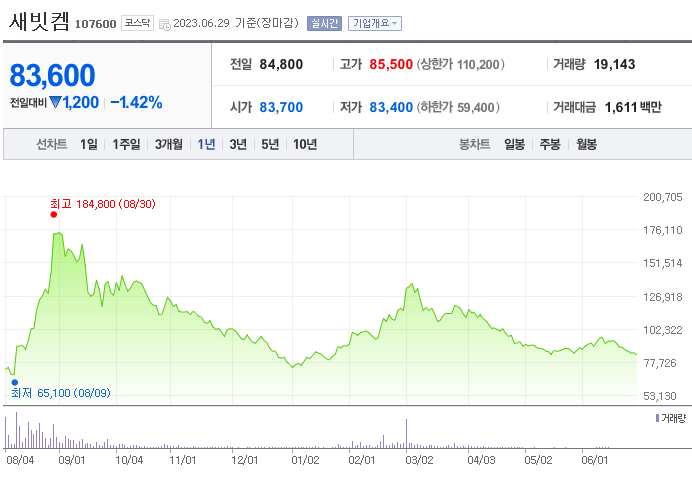Image resolution: width=692 pixels, height=478 pixels.
Task: Switch chart to 1주일 period
Action: [x=126, y=144]
